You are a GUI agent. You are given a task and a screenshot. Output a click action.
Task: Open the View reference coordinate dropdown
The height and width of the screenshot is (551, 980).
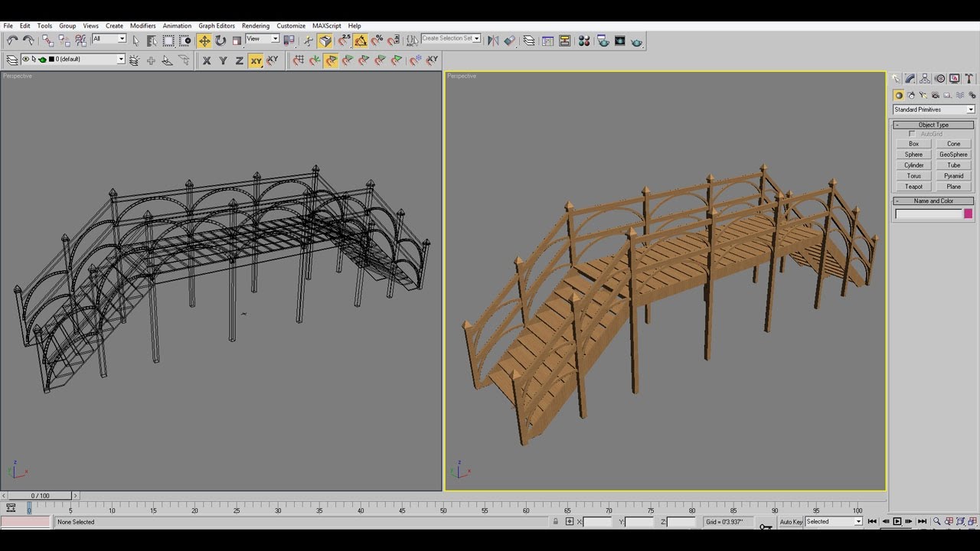pyautogui.click(x=263, y=39)
